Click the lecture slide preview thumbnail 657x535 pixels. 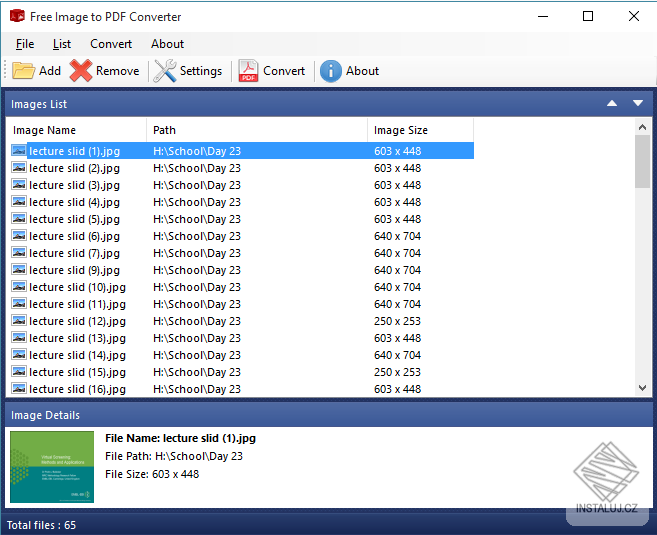(52, 467)
